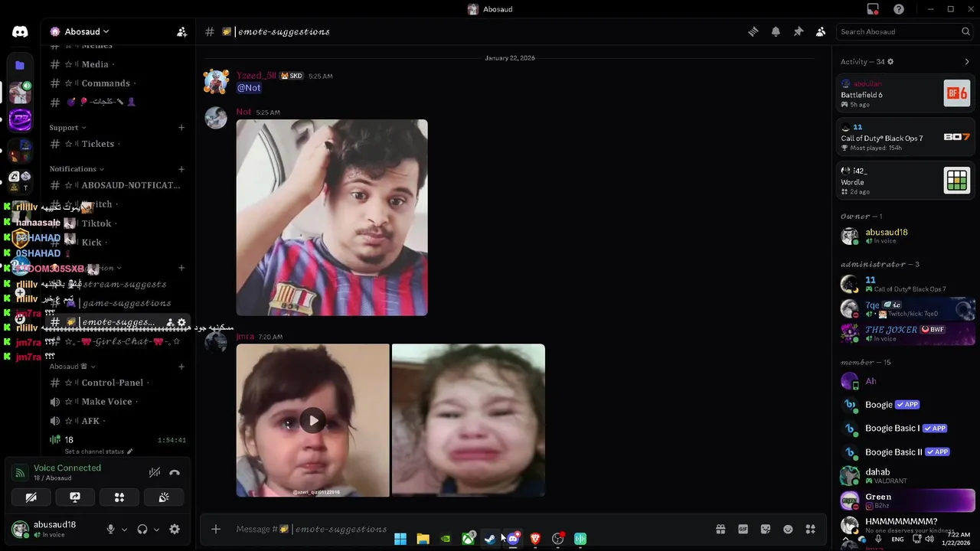980x551 pixels.
Task: Open Yzeed_5ll user profile name
Action: (x=256, y=76)
